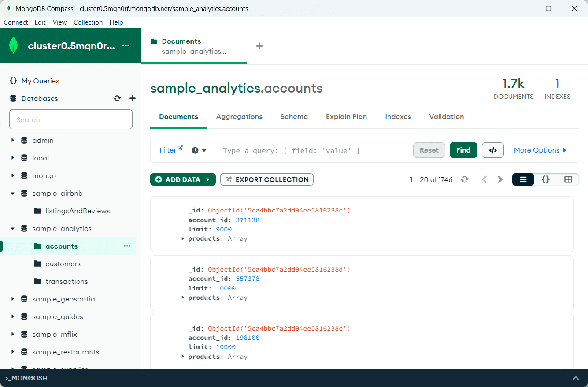Click the admin database icon

pos(24,140)
